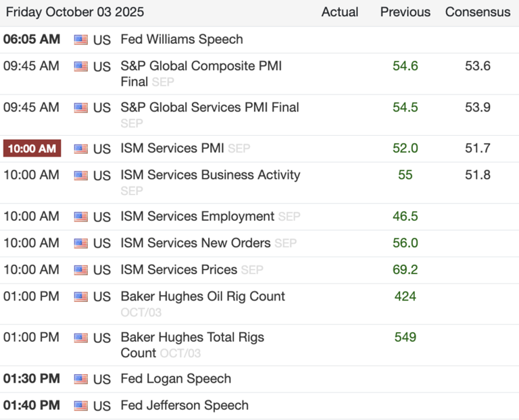Click the previous value 69.2

(405, 269)
